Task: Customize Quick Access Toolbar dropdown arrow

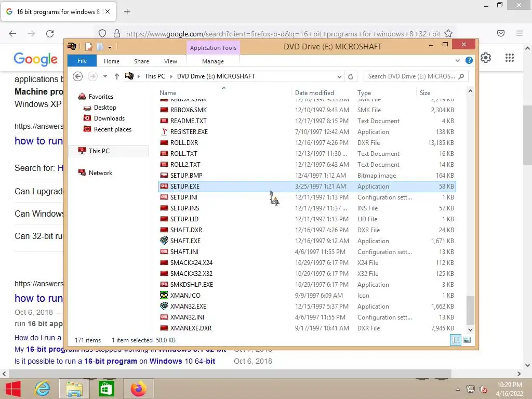Action: click(110, 47)
